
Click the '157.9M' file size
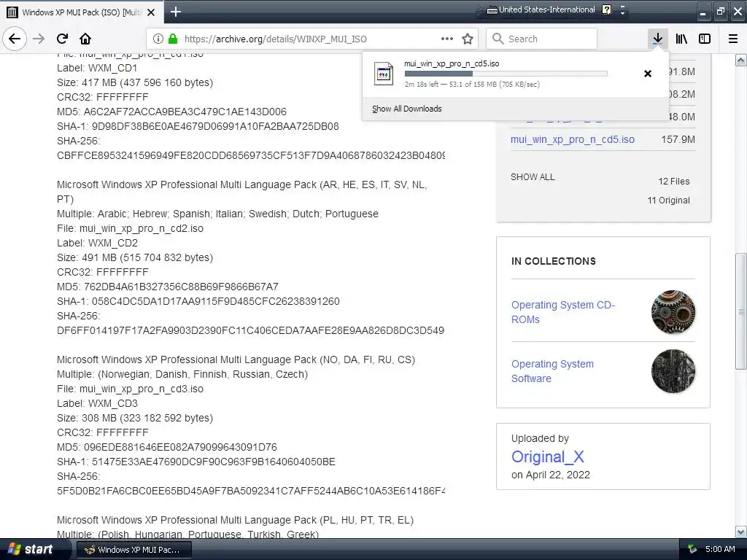point(678,139)
